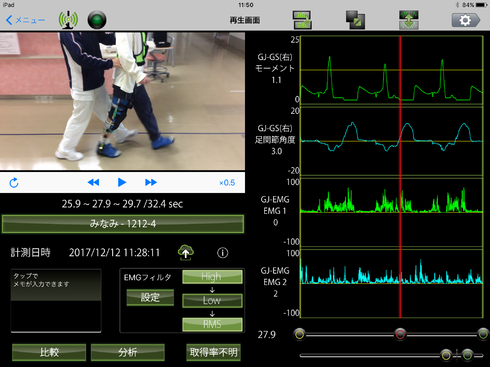Toggle the High EMG filter
Viewport: 490px width, 367px height.
[212, 277]
